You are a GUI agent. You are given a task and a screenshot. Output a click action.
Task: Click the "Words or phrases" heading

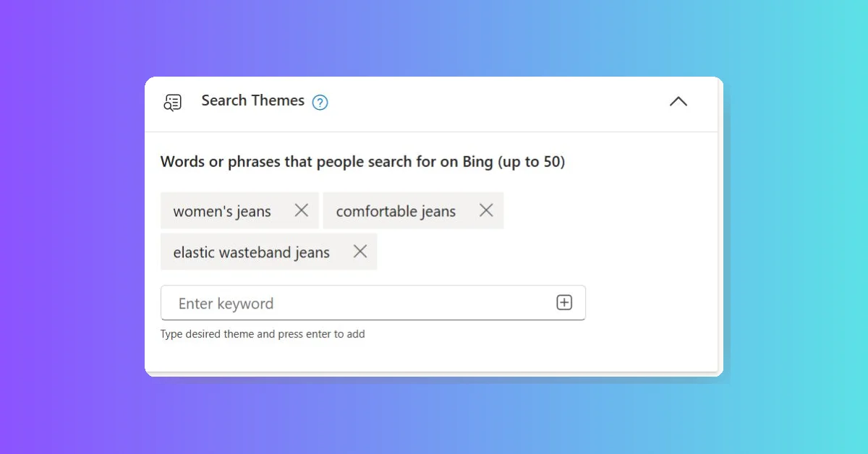pyautogui.click(x=362, y=161)
